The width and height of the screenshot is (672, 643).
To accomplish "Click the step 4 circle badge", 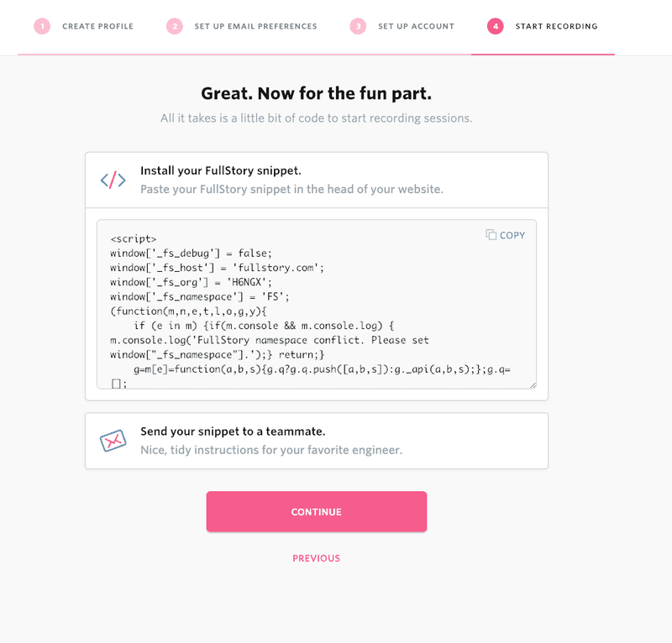I will 496,26.
